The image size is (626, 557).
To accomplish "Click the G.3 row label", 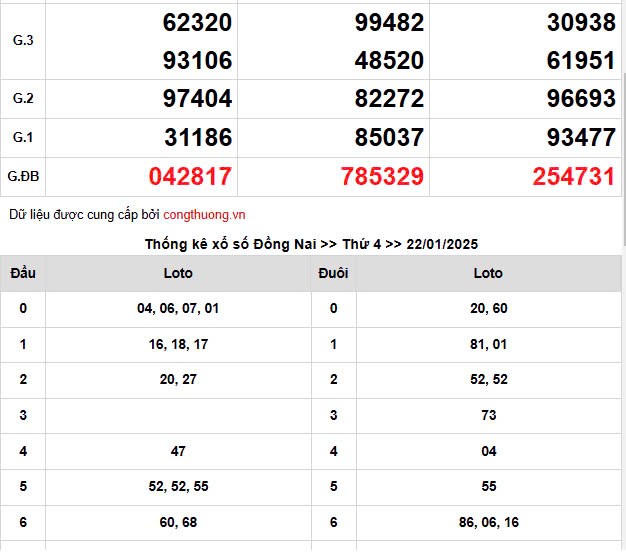I will [23, 41].
